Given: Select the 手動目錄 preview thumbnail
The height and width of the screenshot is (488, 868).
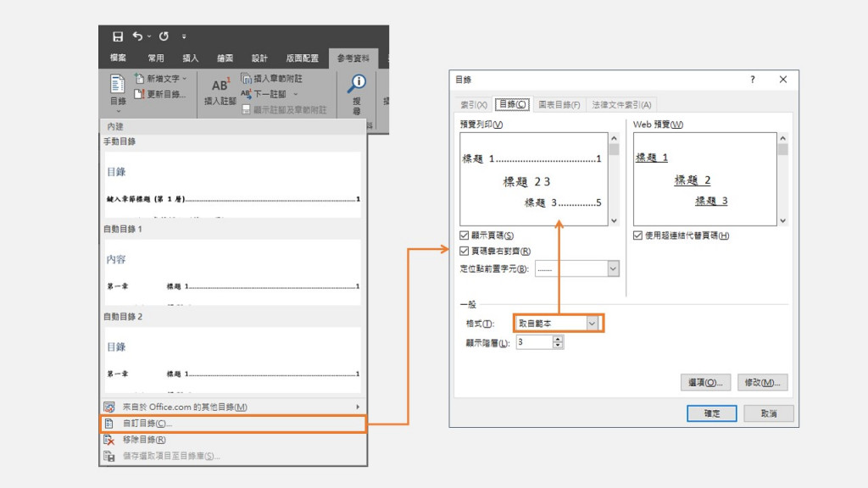Looking at the screenshot, I should (232, 185).
